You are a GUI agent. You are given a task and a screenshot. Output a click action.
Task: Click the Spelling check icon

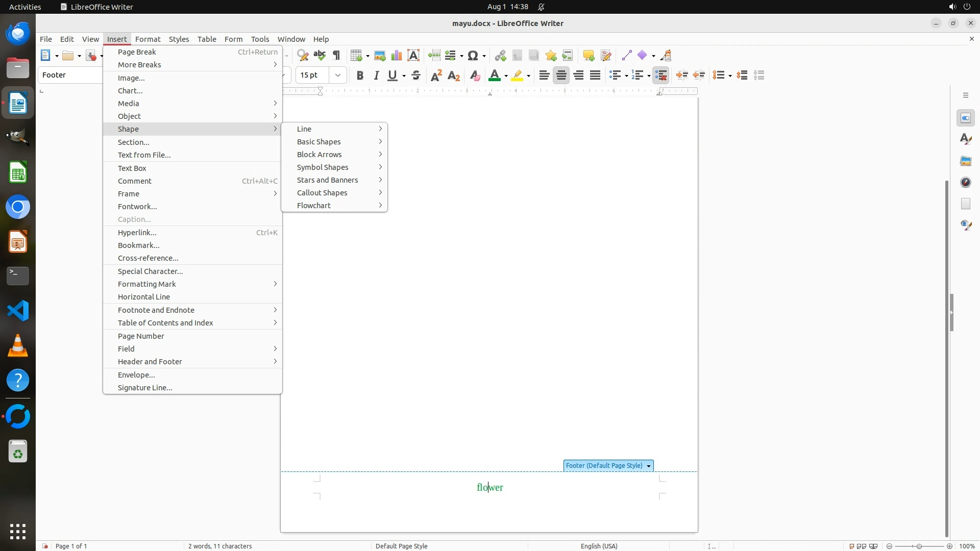click(320, 56)
